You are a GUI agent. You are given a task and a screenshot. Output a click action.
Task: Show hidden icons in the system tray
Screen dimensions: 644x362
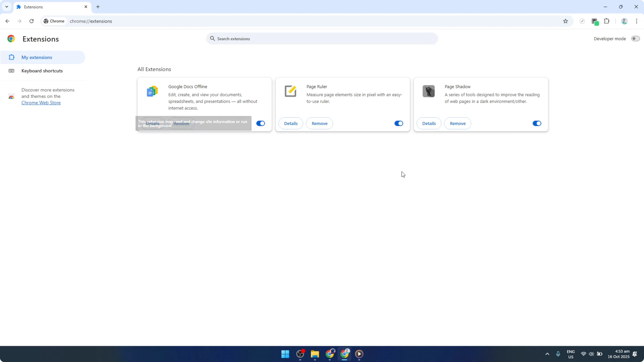tap(547, 354)
